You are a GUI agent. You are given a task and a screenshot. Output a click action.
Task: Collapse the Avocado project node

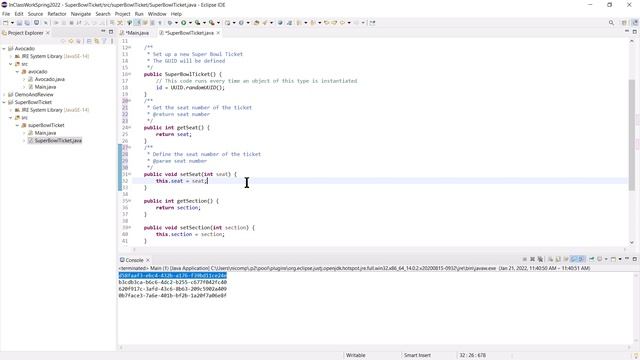(x=4, y=49)
